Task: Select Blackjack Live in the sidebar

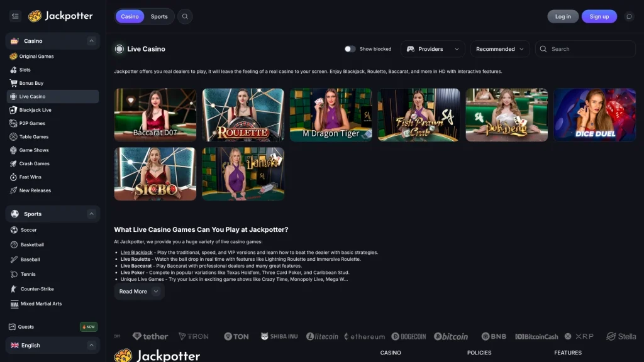Action: (x=36, y=110)
